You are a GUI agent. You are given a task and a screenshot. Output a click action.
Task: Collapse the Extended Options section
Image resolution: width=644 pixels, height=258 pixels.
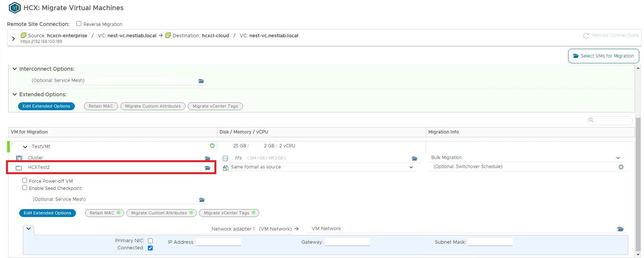(15, 94)
